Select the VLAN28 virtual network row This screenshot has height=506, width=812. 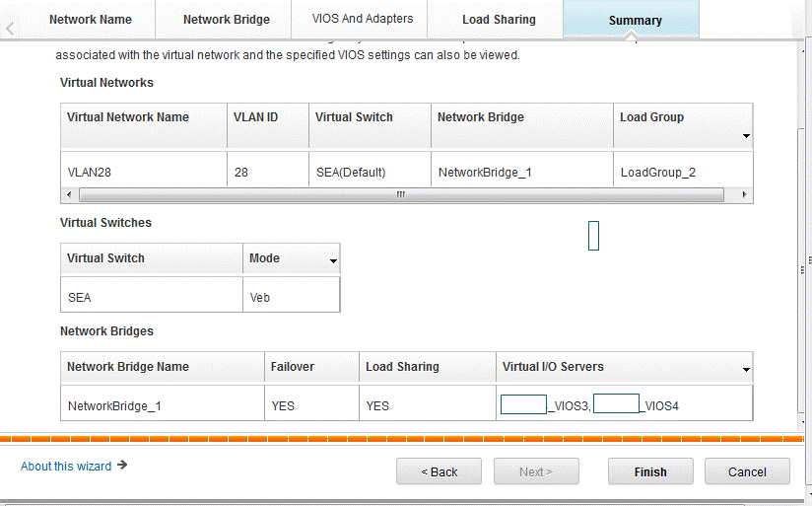89,172
